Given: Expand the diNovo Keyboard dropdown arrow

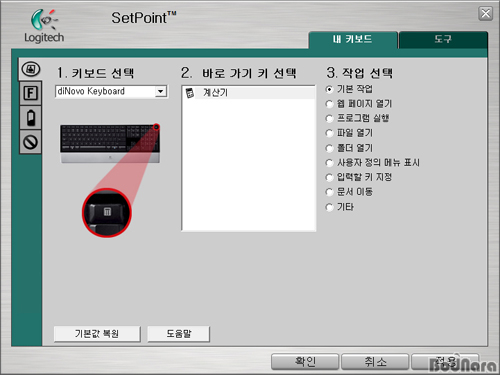Looking at the screenshot, I should tap(161, 91).
